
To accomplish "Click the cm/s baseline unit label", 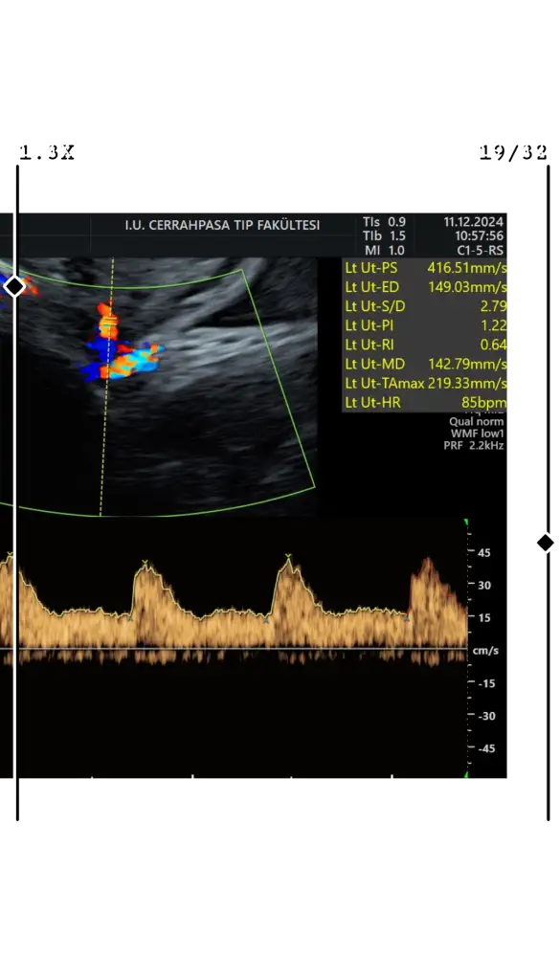I will point(485,651).
